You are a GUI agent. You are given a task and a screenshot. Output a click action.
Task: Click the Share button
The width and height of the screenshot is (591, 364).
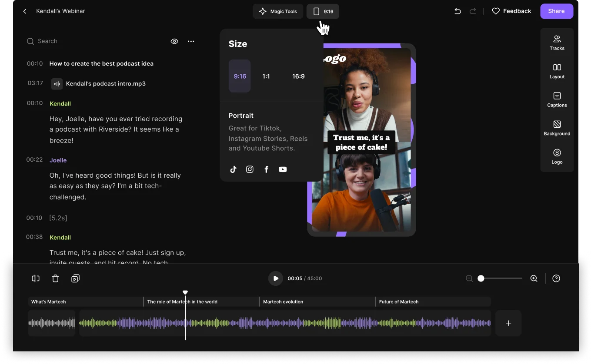[557, 11]
